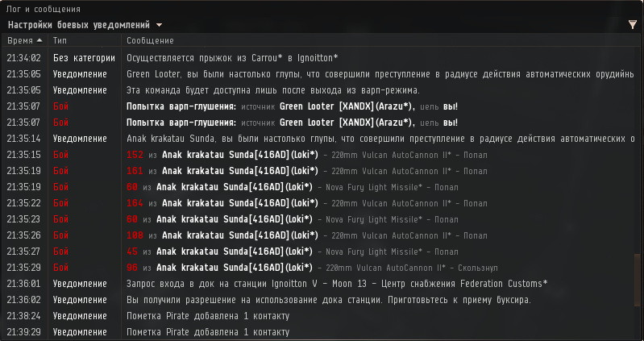Click the Лог и сообщения window title

pyautogui.click(x=44, y=10)
